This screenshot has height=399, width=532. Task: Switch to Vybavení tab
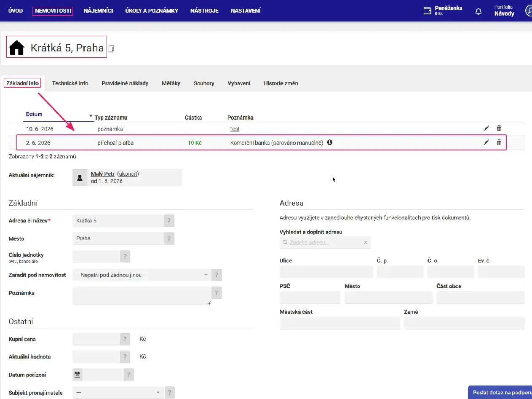coord(239,83)
